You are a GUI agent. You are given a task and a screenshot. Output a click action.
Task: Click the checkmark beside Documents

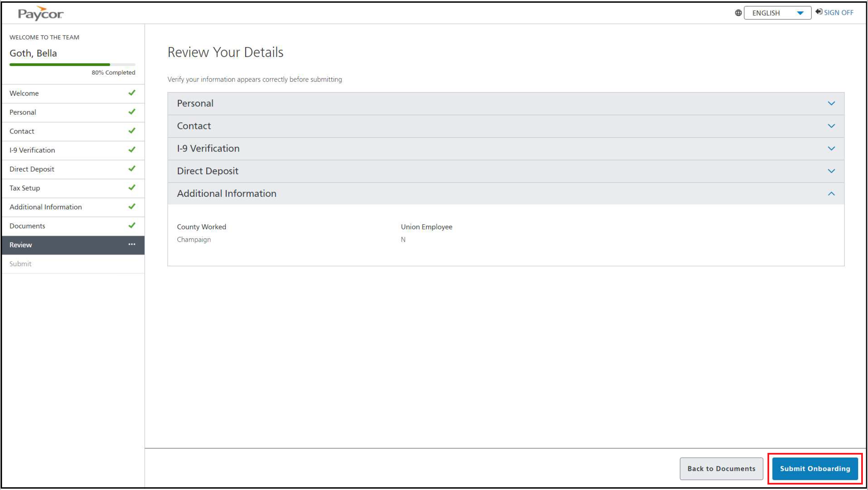(x=132, y=225)
